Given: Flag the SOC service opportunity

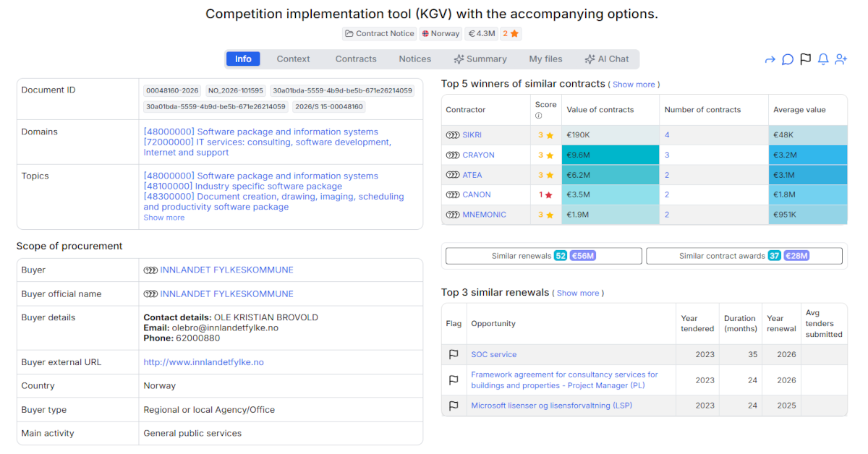Looking at the screenshot, I should (x=454, y=354).
